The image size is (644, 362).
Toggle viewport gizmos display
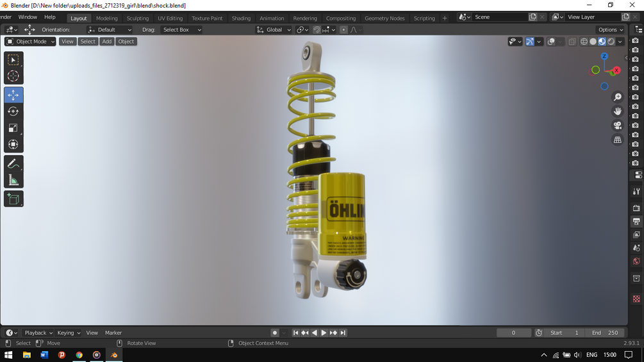[530, 42]
